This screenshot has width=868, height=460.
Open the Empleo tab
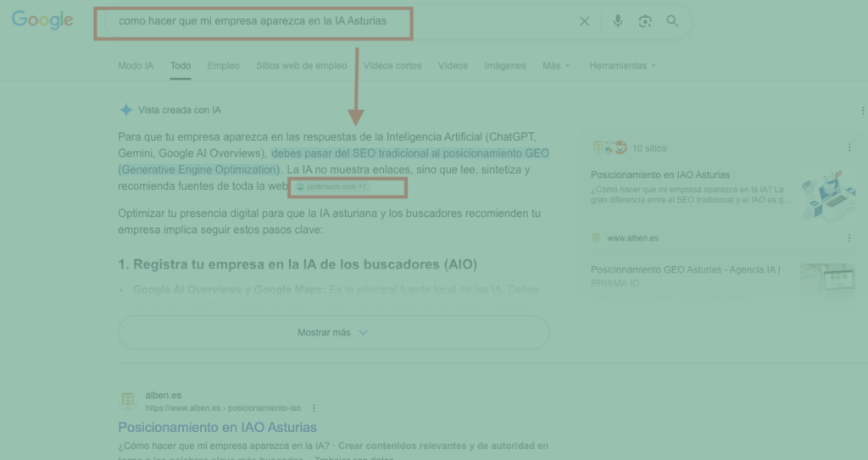point(223,65)
